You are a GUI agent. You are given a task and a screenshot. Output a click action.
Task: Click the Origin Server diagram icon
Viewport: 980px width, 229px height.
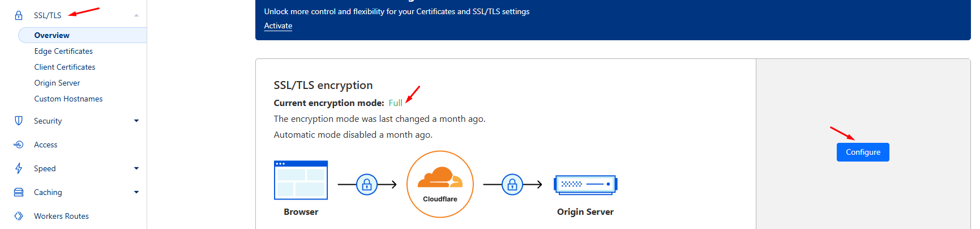585,185
